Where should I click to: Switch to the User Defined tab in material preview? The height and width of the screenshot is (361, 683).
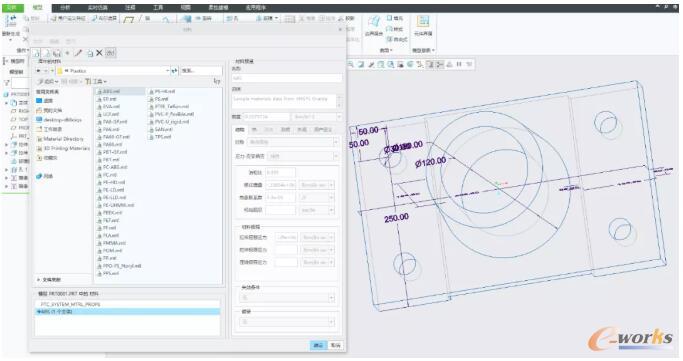(323, 130)
